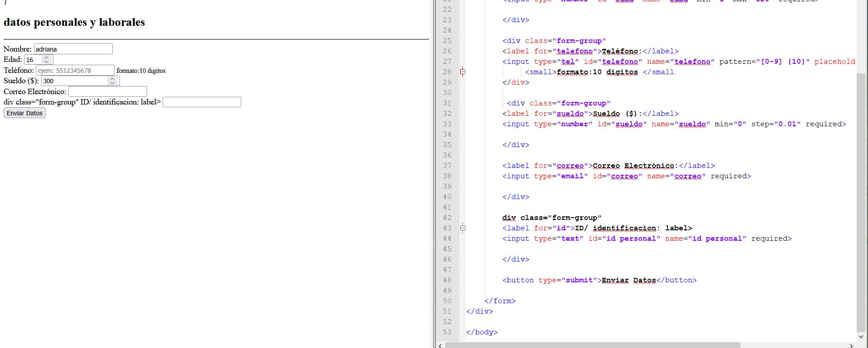Place cursor on the closing </form> tag
The width and height of the screenshot is (868, 348).
coord(500,301)
